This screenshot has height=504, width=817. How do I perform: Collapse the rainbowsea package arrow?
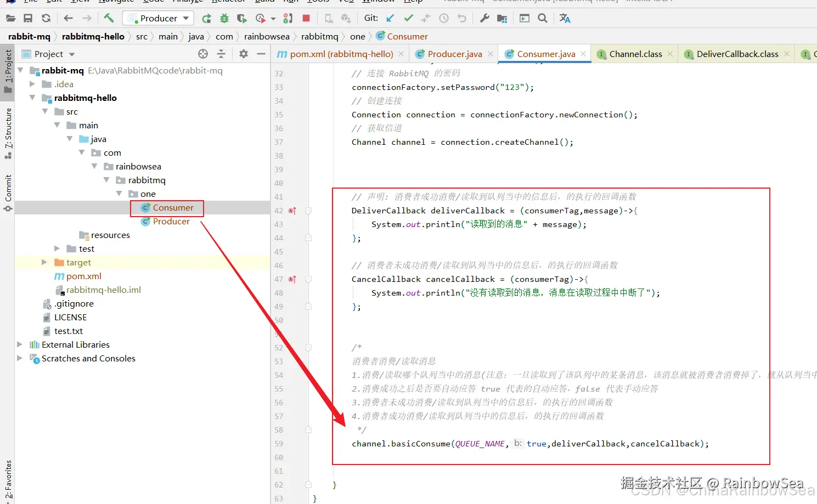94,166
